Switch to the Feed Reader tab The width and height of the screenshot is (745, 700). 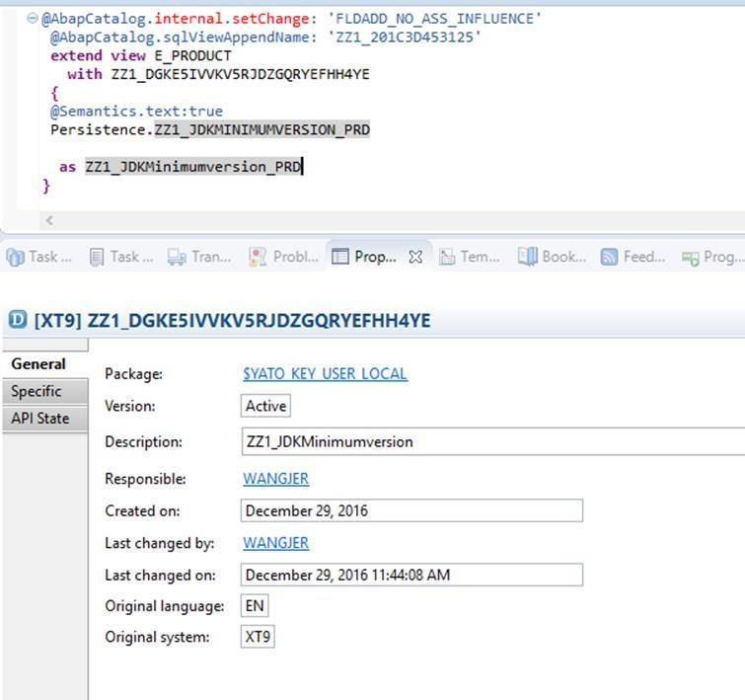click(633, 257)
